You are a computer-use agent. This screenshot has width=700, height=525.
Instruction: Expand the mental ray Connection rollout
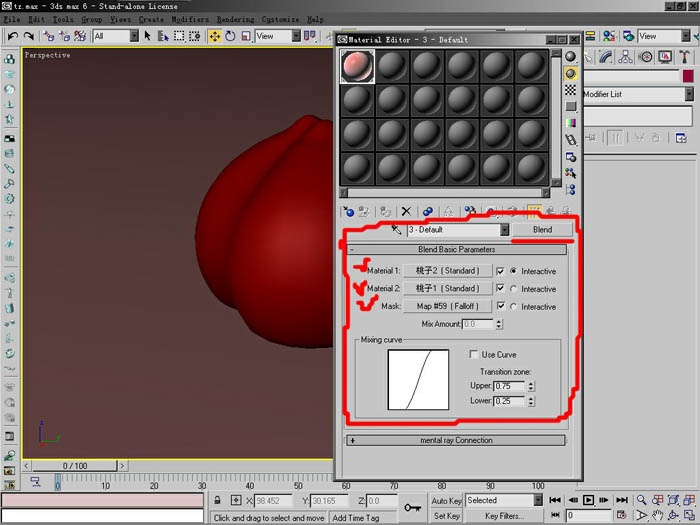pyautogui.click(x=456, y=441)
